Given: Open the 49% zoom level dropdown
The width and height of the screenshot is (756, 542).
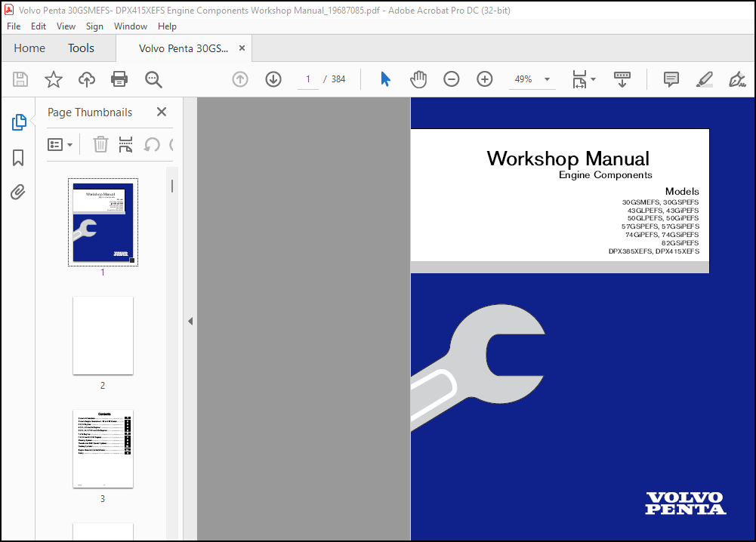Looking at the screenshot, I should (548, 79).
